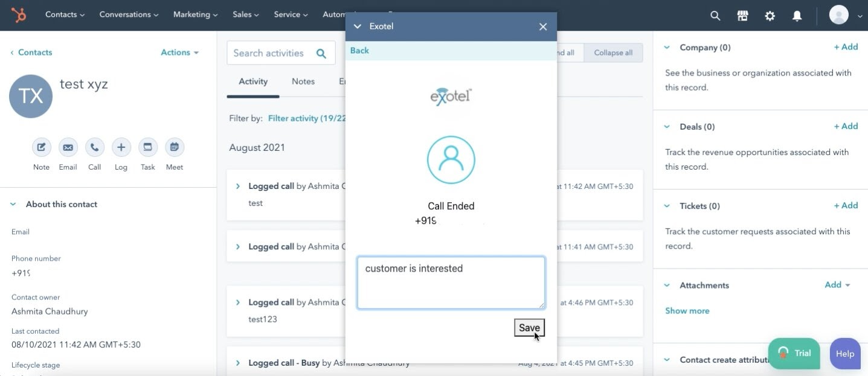Collapse the Attachments section
Viewport: 868px width, 376px height.
[667, 285]
